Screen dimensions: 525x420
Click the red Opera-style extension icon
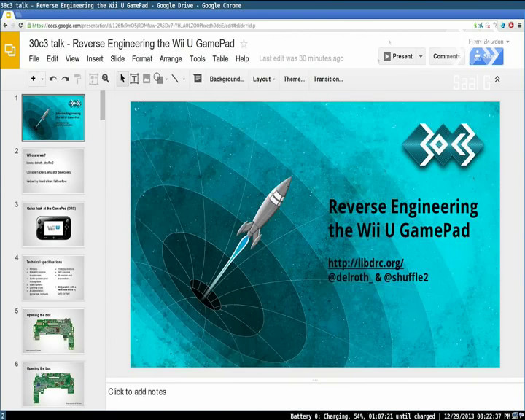click(x=511, y=25)
